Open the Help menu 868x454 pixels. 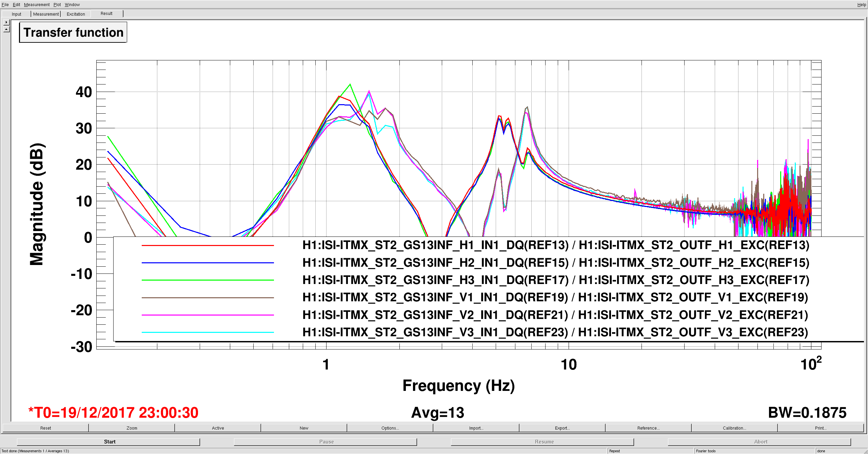[862, 4]
